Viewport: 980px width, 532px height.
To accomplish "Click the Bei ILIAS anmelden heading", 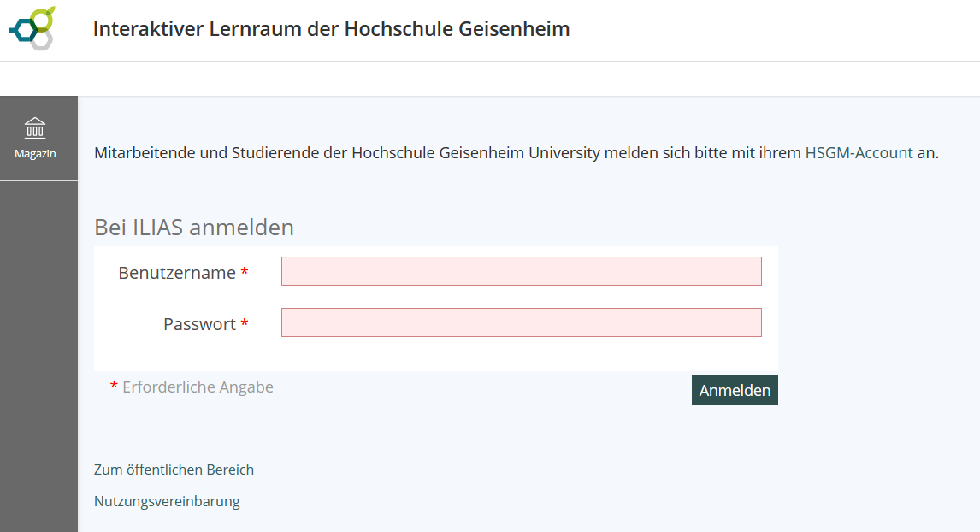I will tap(194, 228).
